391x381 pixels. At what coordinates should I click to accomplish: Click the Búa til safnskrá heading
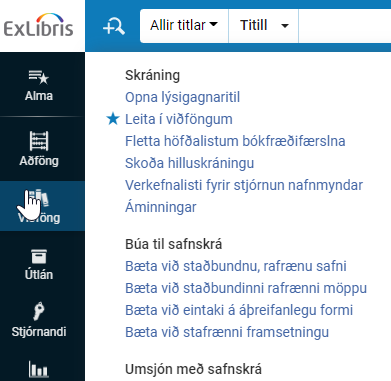173,244
